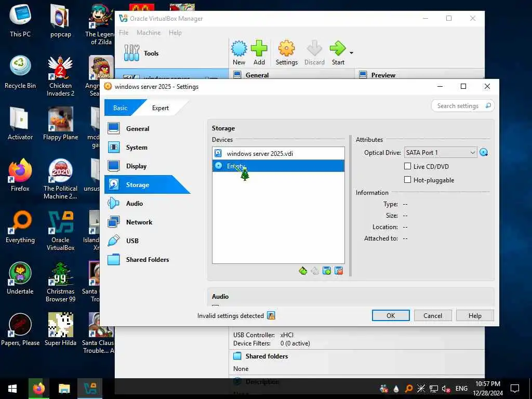This screenshot has width=532, height=399.
Task: Click the Windows Start button
Action: (12, 389)
